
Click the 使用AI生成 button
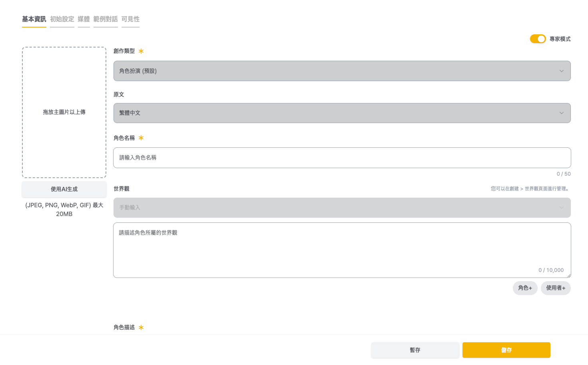coord(64,189)
